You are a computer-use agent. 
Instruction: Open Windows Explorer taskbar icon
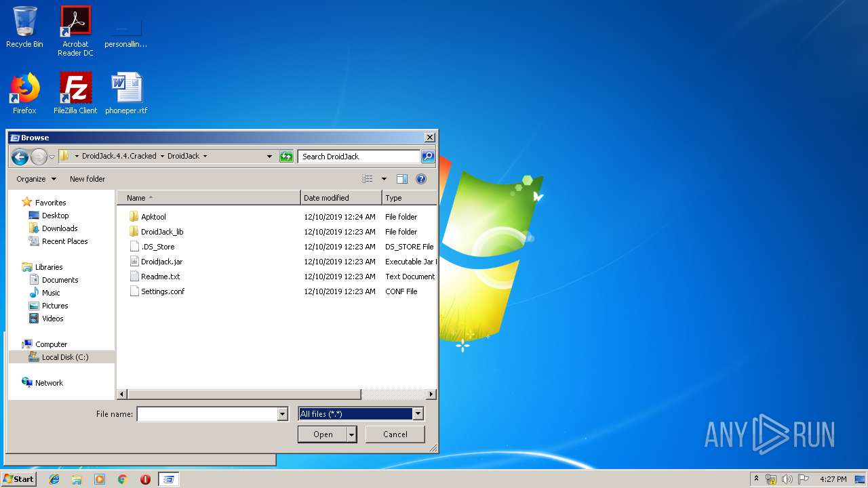click(77, 479)
